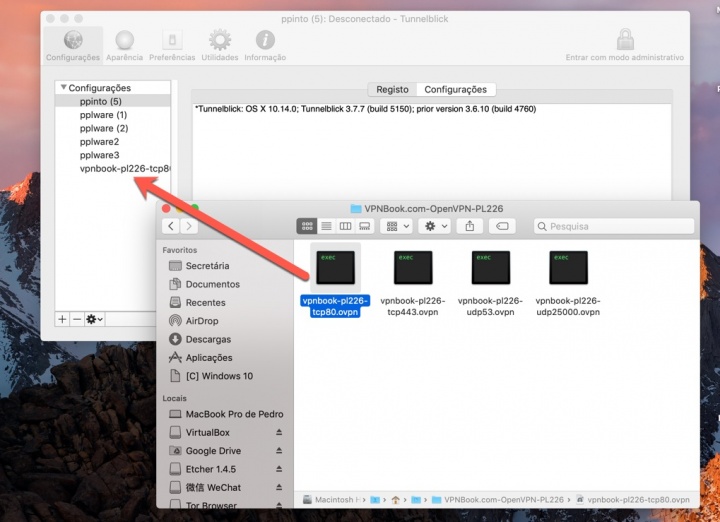Open Finder action gear dropdown menu
Image resolution: width=720 pixels, height=522 pixels.
click(x=436, y=227)
